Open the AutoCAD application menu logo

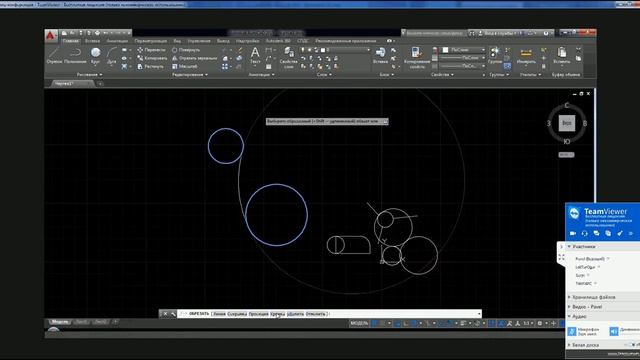point(51,36)
